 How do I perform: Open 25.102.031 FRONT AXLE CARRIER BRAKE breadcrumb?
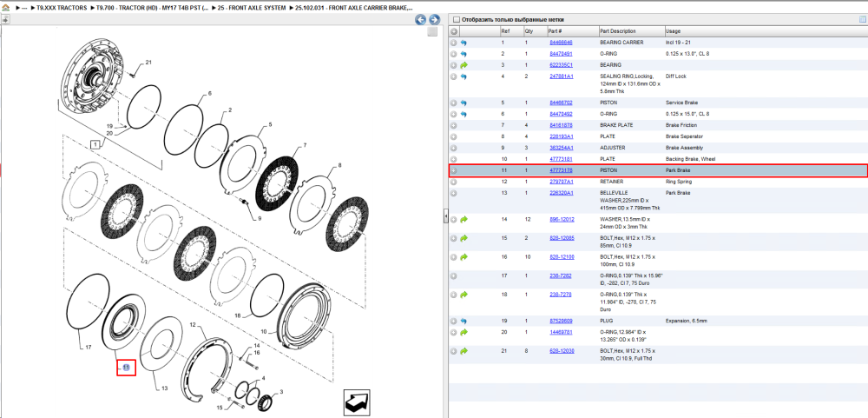[354, 9]
